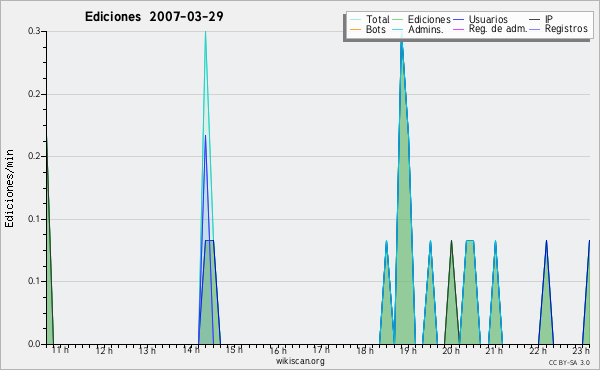The height and width of the screenshot is (370, 600).
Task: Click the Ediciones/min vertical axis label
Action: point(9,188)
